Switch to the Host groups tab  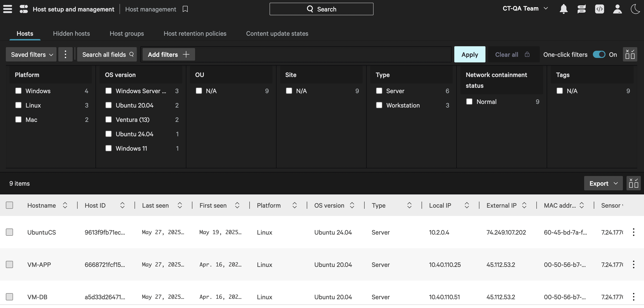coord(126,33)
